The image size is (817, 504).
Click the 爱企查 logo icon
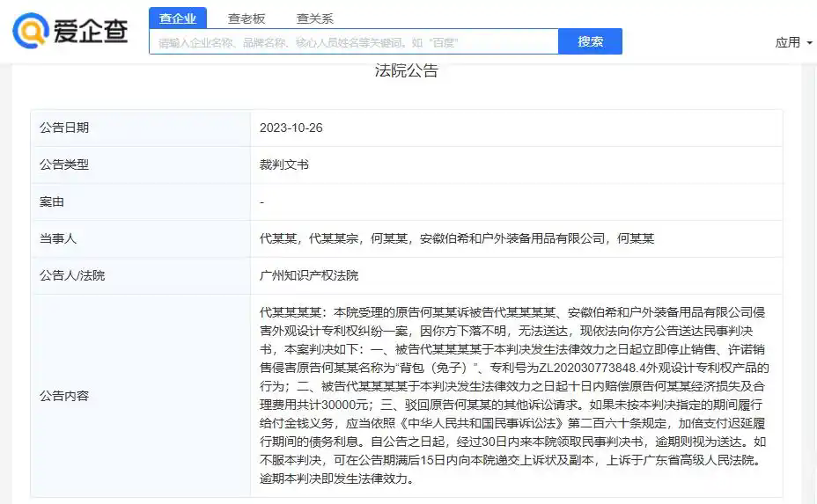pyautogui.click(x=31, y=31)
